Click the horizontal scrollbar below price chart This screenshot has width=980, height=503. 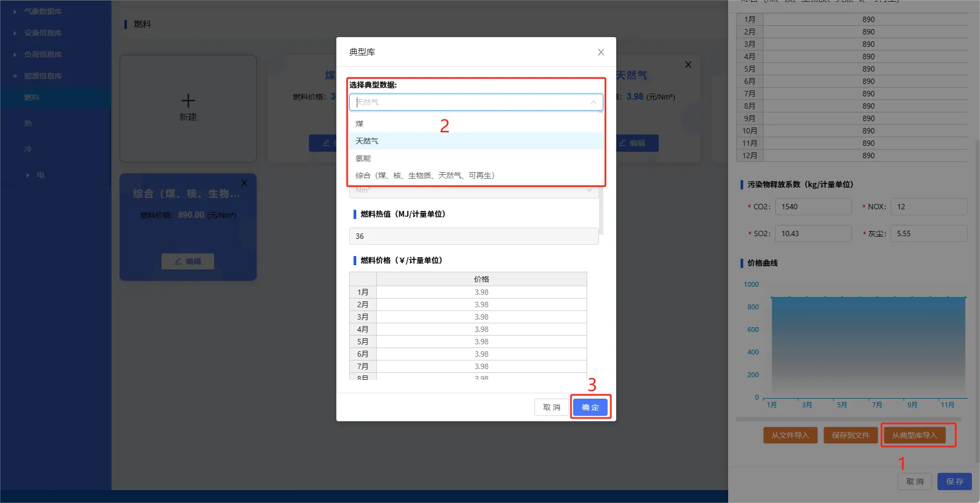click(849, 419)
